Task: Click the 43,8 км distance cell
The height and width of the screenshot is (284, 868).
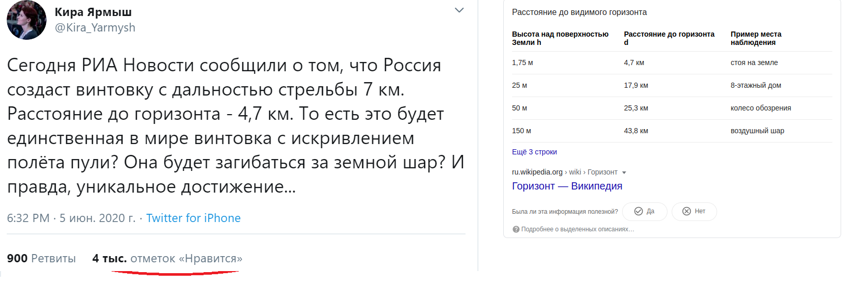Action: point(636,131)
